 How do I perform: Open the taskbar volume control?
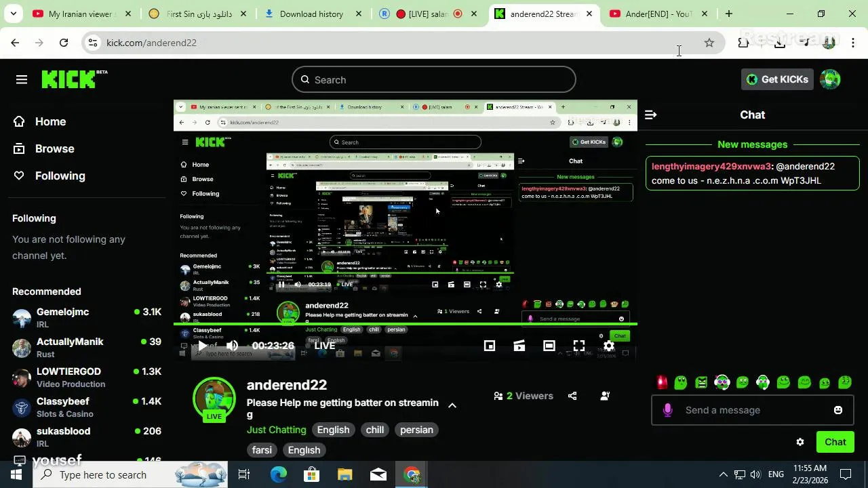pyautogui.click(x=755, y=474)
